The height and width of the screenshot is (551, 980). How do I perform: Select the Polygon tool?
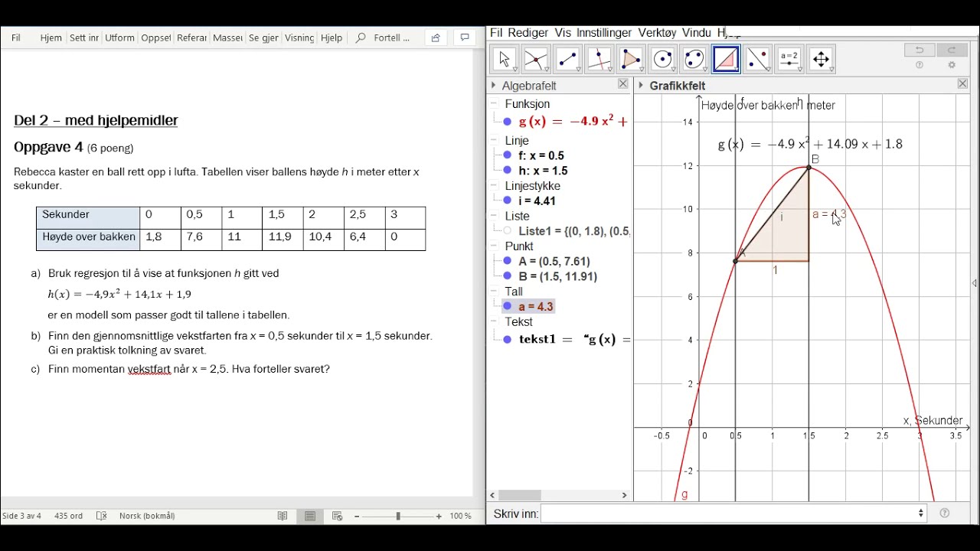tap(631, 59)
